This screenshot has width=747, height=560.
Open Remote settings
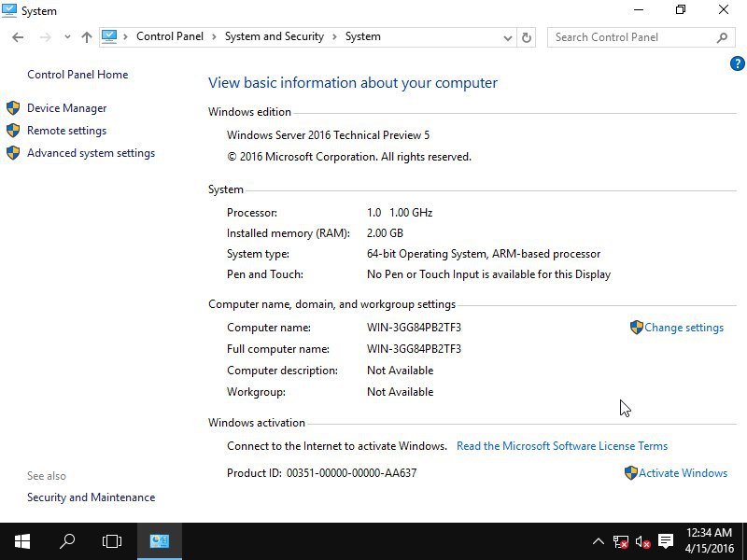[x=66, y=131]
